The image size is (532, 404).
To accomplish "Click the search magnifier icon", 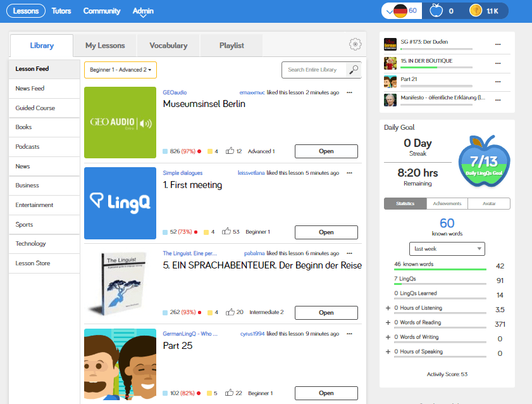I will [354, 70].
